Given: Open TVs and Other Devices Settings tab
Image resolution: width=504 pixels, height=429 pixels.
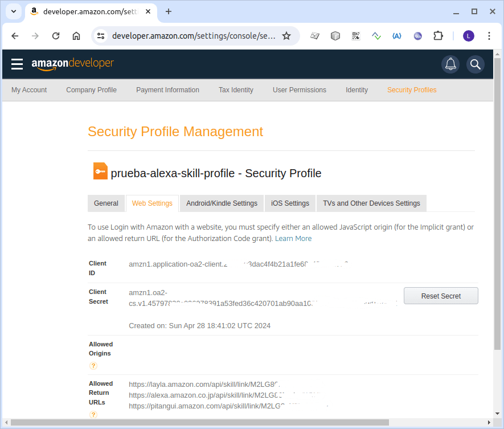Looking at the screenshot, I should (x=371, y=203).
